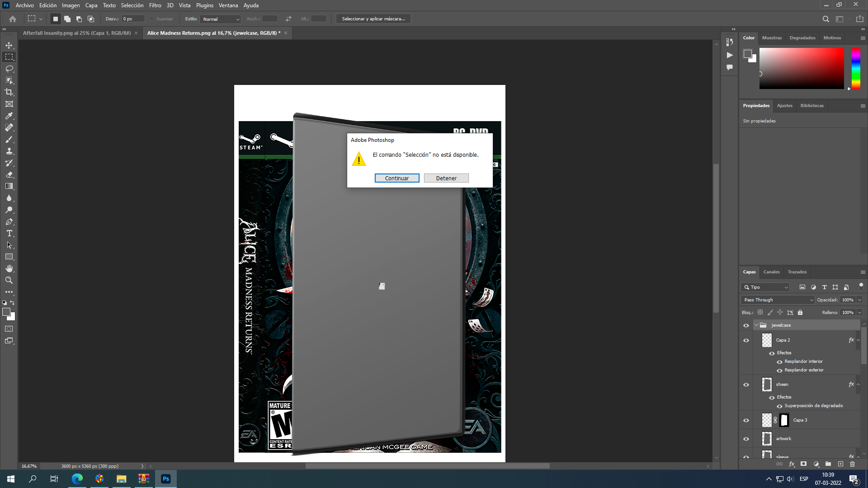Screen dimensions: 868x488
Task: Select the Dodge tool
Action: pos(9,210)
